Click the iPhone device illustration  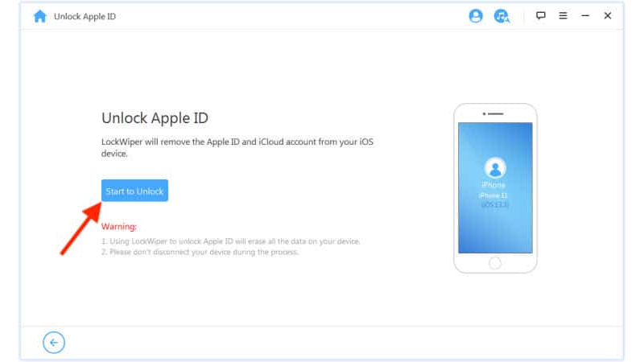point(495,188)
